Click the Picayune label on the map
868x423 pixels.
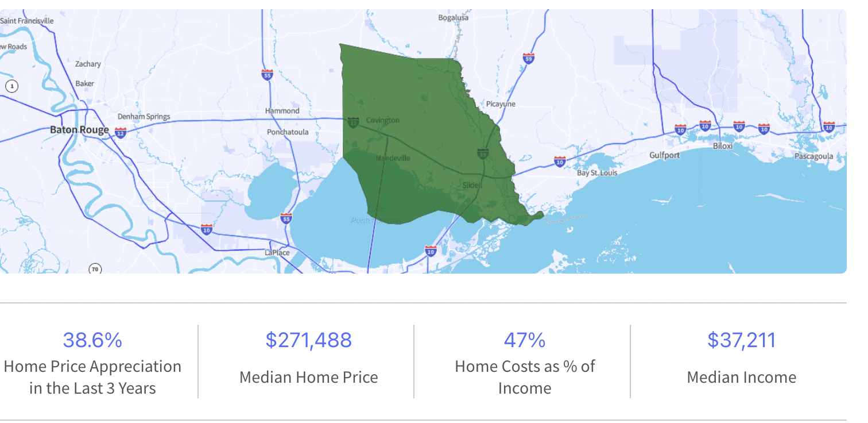501,104
